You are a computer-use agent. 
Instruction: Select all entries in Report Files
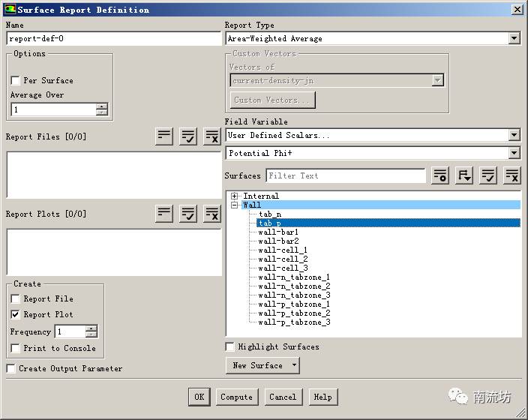tap(188, 136)
